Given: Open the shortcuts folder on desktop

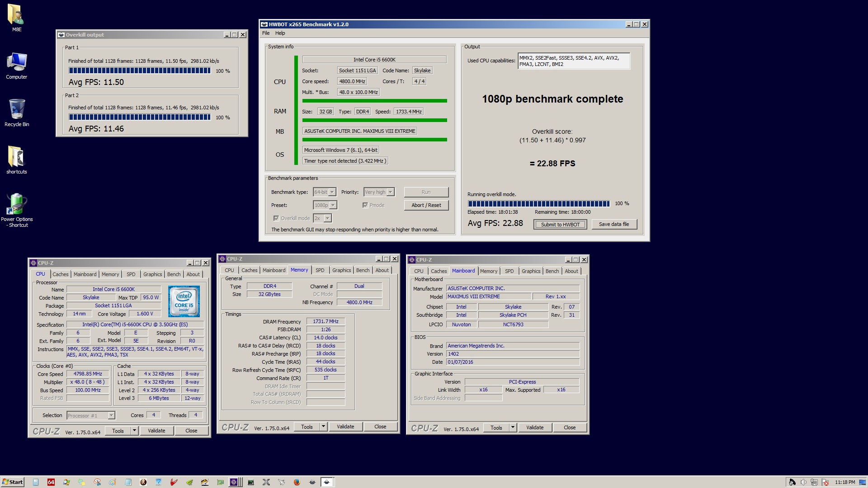Looking at the screenshot, I should pyautogui.click(x=16, y=160).
